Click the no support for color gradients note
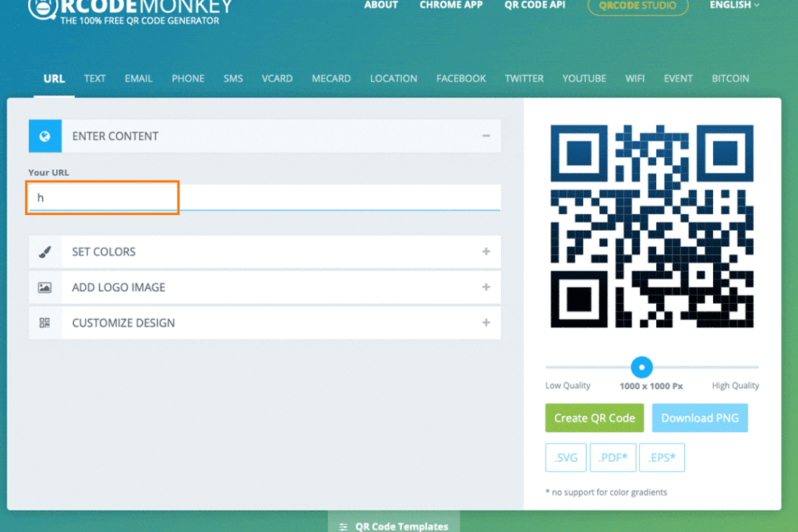This screenshot has width=798, height=532. 606,492
